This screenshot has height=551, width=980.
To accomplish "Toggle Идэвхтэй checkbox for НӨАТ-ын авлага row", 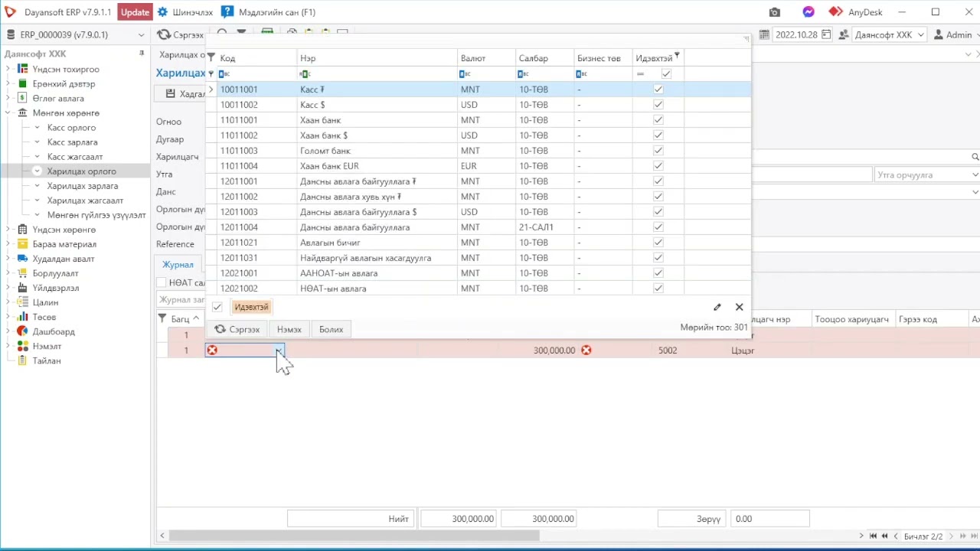I will pyautogui.click(x=658, y=289).
